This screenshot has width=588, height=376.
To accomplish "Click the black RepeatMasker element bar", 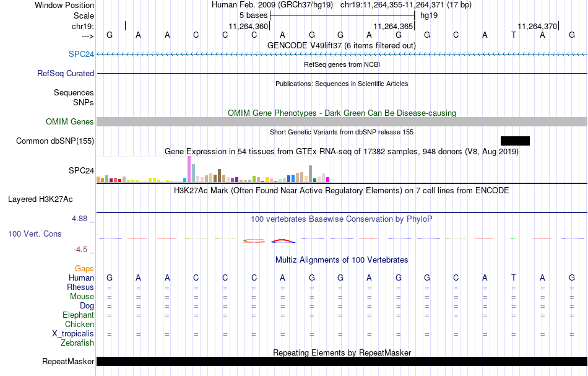I will (x=342, y=361).
